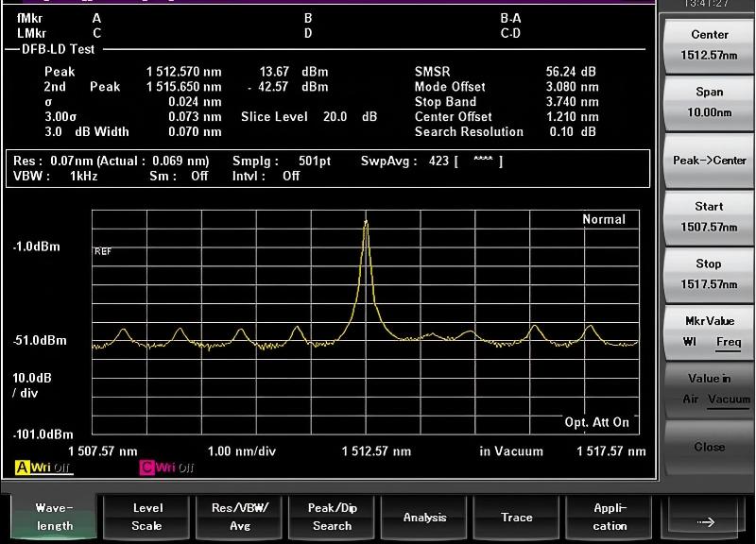Click the peak marker on the spectrum
Screen dimensions: 756x544
click(366, 223)
